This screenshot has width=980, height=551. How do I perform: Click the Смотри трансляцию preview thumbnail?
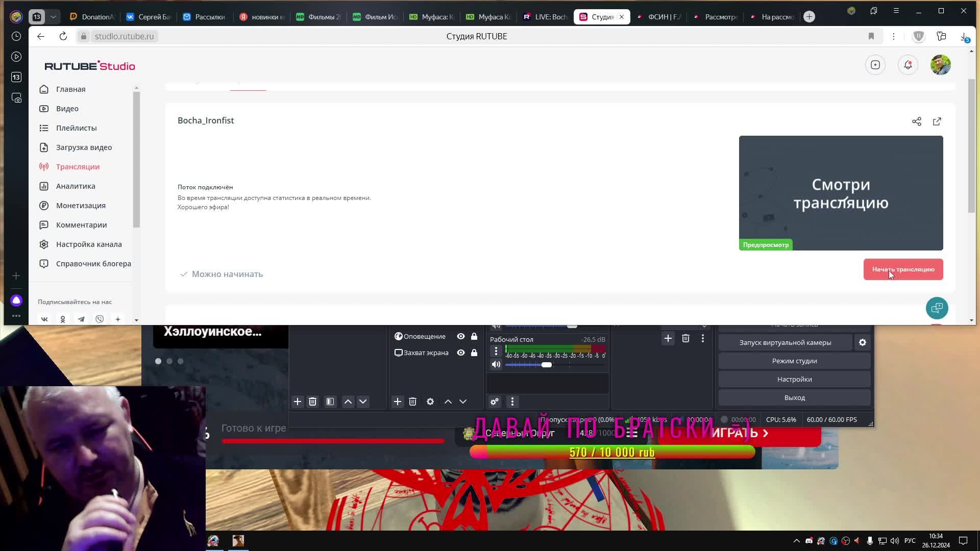point(841,193)
